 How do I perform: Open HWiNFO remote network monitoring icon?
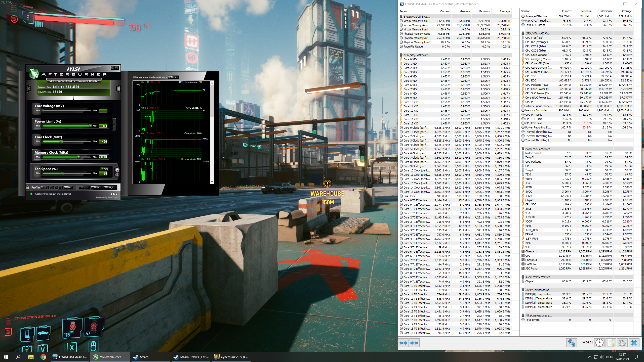pyautogui.click(x=571, y=343)
